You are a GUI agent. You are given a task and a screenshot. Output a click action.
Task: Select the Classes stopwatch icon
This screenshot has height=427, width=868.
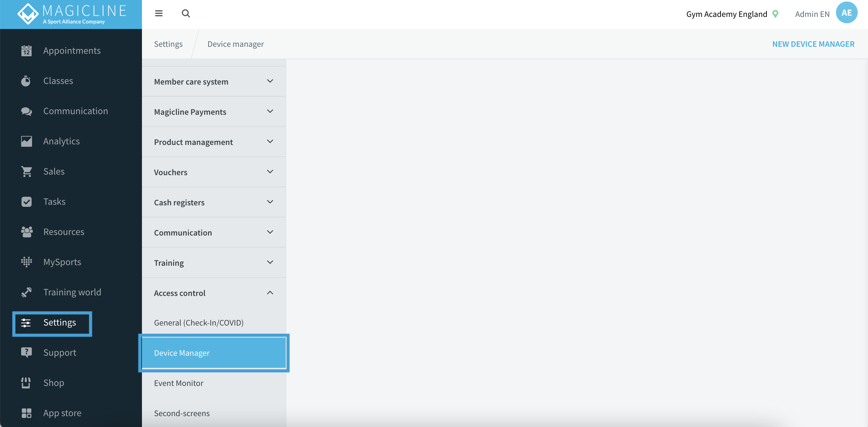coord(26,81)
